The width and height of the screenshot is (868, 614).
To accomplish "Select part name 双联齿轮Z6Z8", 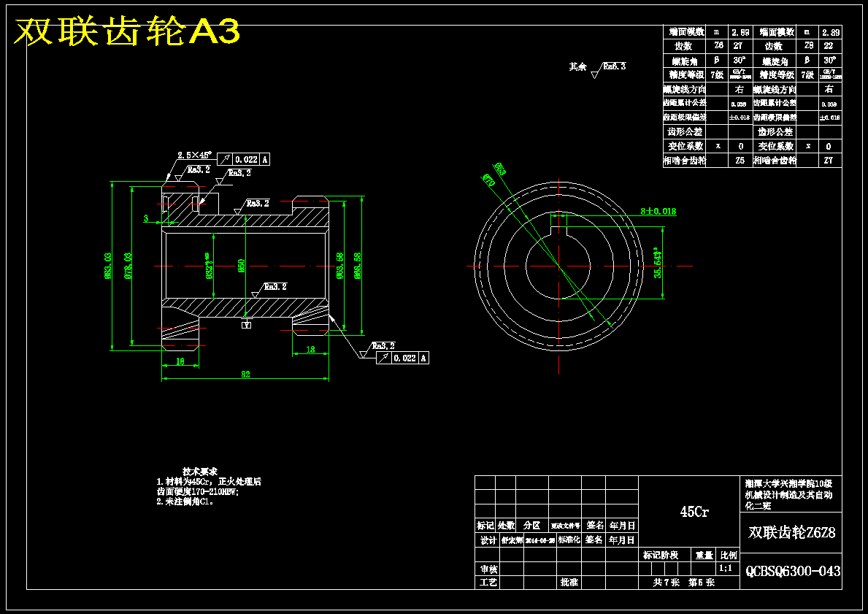I will pos(791,533).
